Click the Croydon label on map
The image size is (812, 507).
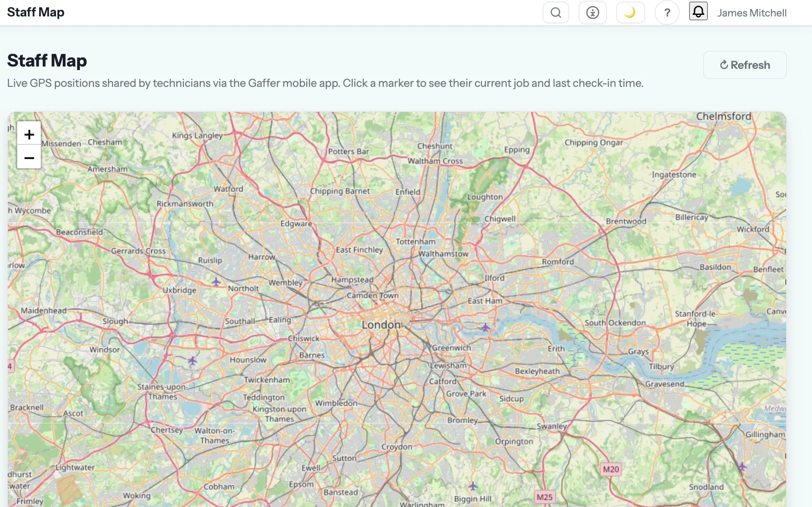click(x=397, y=446)
